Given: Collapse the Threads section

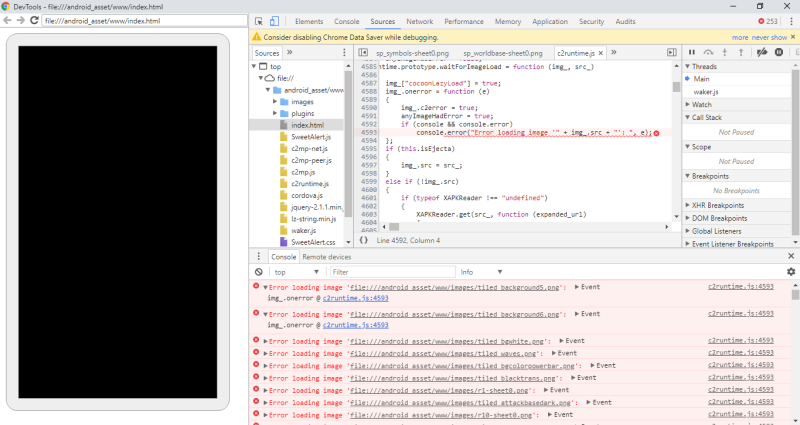Looking at the screenshot, I should tap(687, 66).
